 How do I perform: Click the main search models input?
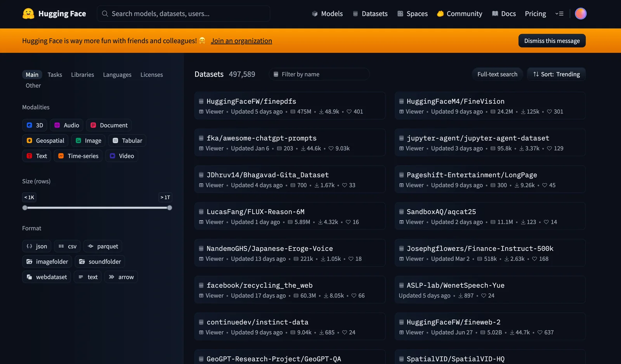[x=184, y=14]
